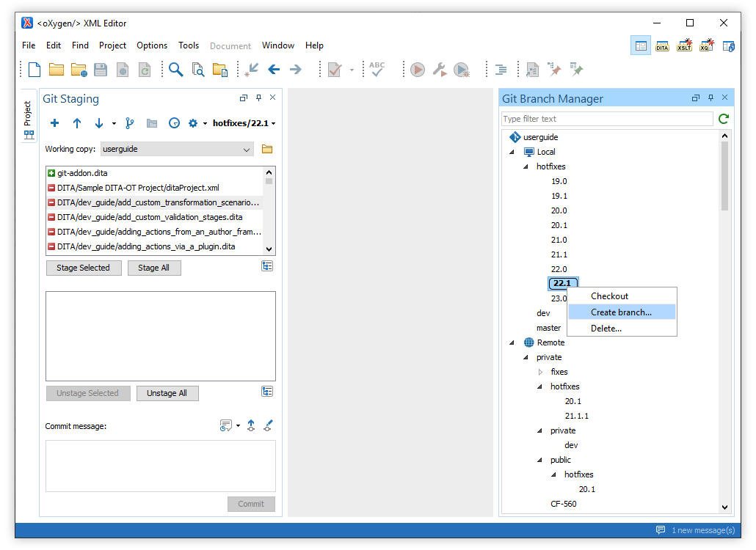This screenshot has height=550, width=756.
Task: Toggle tree view for staged files list
Action: (x=267, y=391)
